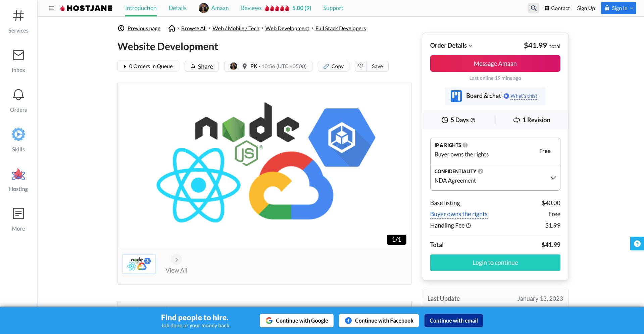Go to Web Development breadcrumb

pos(287,28)
